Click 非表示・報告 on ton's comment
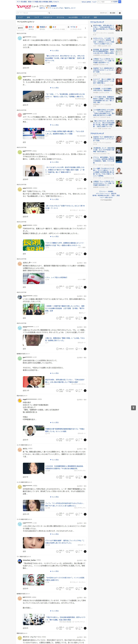The width and height of the screenshot is (138, 644). click(82, 77)
